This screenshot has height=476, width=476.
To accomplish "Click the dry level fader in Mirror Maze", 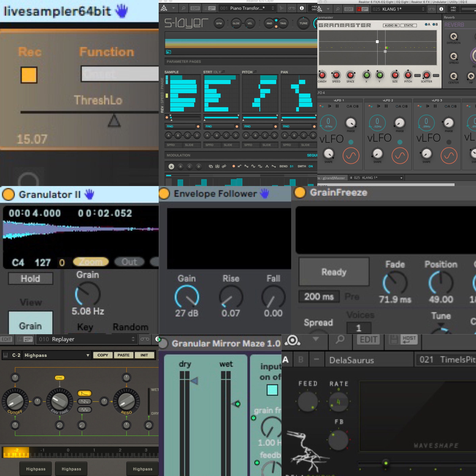I will click(x=194, y=381).
